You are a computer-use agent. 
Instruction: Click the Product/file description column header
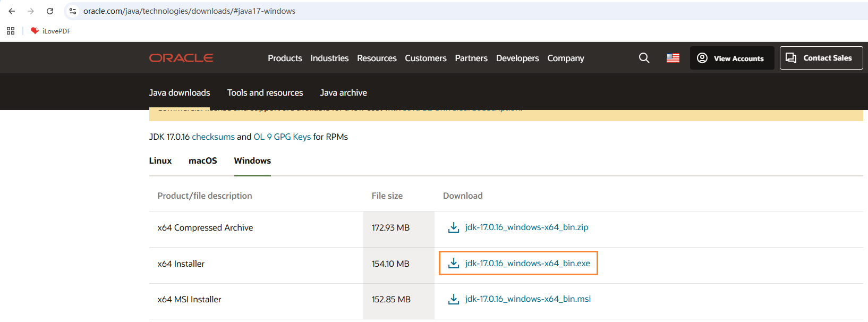[x=205, y=196]
